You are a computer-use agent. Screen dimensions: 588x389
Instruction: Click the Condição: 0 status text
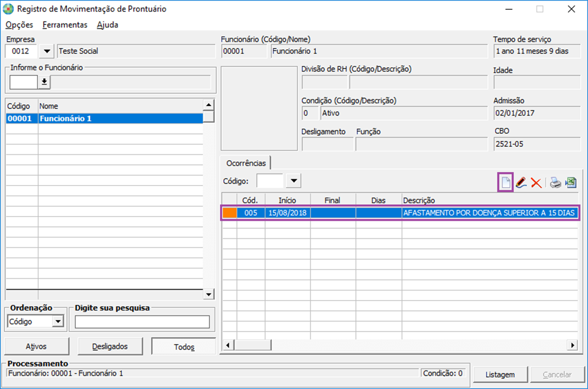click(x=443, y=373)
